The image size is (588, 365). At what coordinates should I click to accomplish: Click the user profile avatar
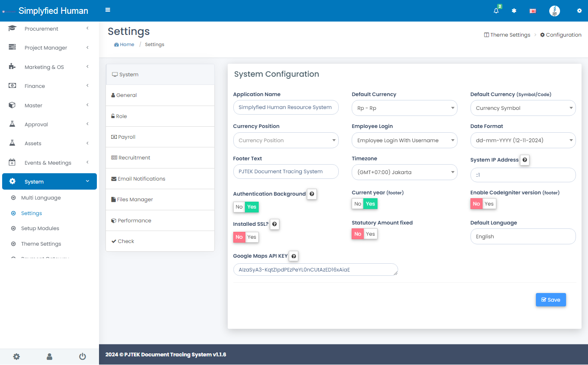click(x=554, y=11)
